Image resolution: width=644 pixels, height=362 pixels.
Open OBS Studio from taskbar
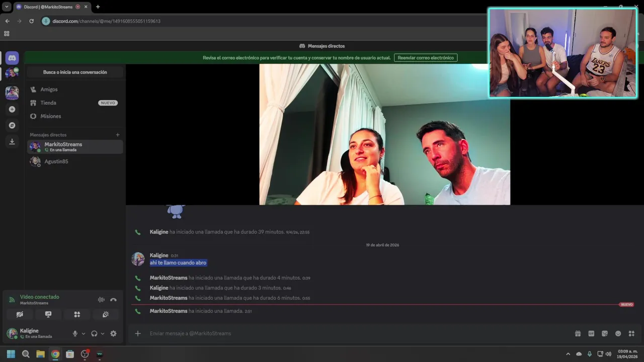point(85,354)
